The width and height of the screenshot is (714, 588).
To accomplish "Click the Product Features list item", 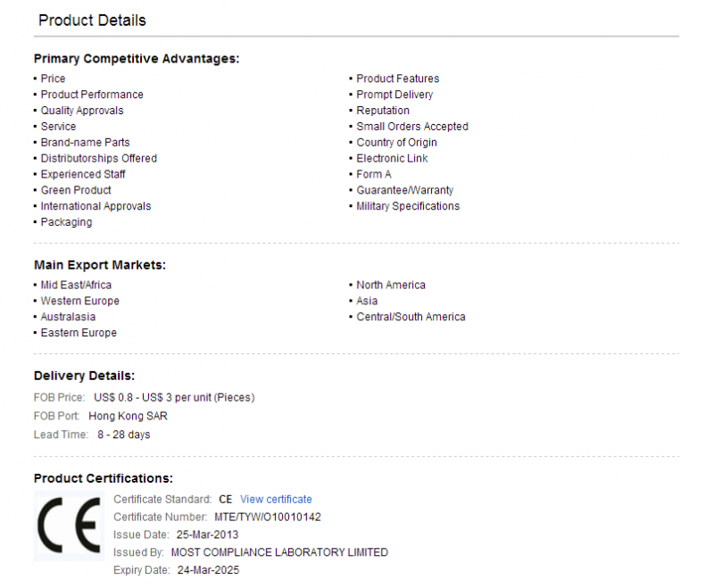I will 397,79.
